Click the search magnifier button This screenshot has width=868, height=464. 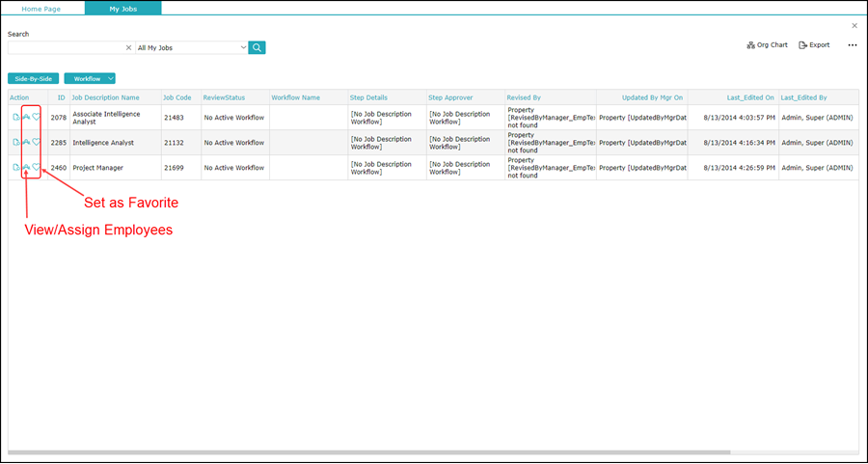(x=257, y=47)
